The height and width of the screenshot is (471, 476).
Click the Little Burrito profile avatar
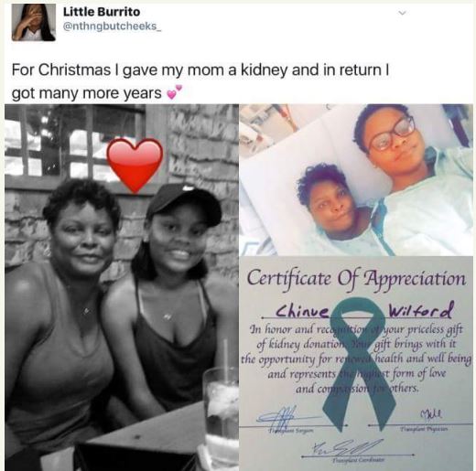pos(34,22)
